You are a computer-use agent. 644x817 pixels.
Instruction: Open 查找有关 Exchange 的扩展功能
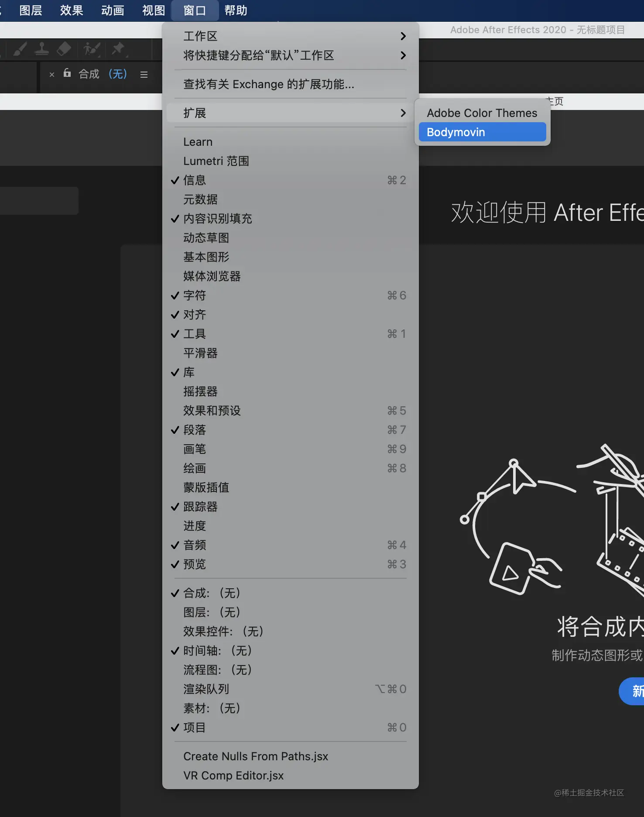click(x=290, y=84)
